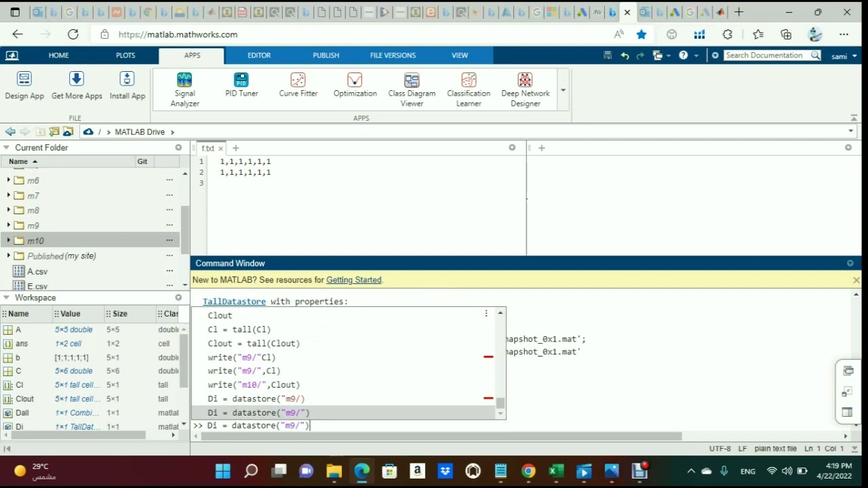Launch the Classification Learner app
Screen dimensions: 868x488
469,89
